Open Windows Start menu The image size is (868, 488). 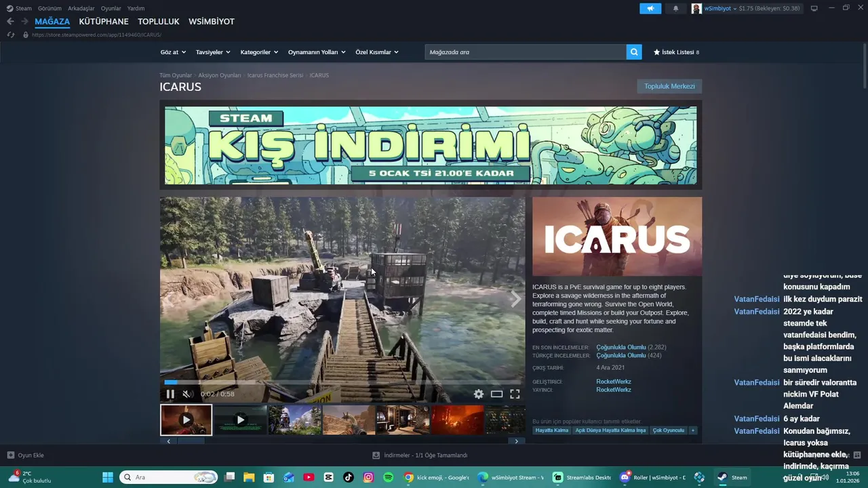click(x=107, y=477)
